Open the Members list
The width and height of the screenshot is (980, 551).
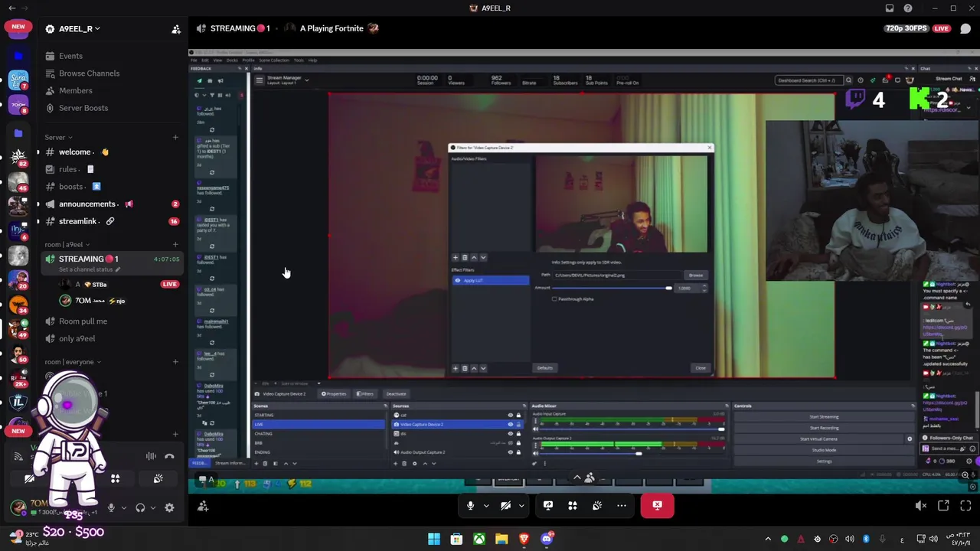point(75,90)
